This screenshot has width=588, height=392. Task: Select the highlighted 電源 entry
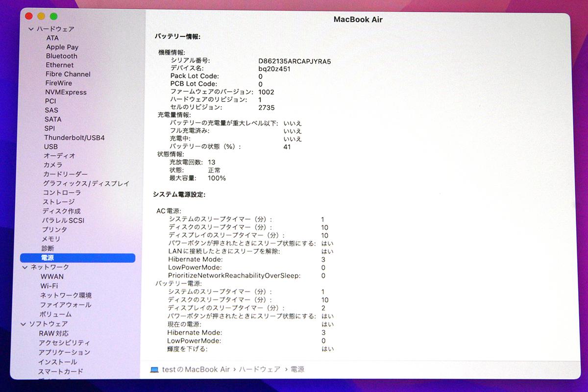[x=77, y=258]
